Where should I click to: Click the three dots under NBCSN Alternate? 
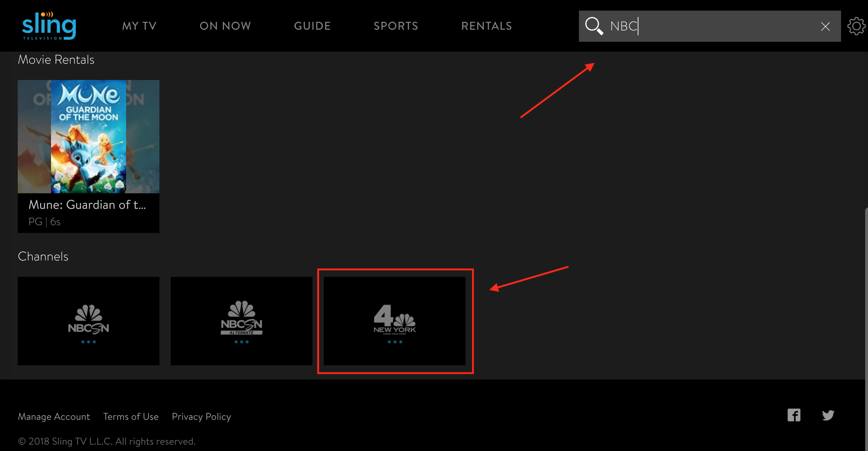pyautogui.click(x=242, y=342)
